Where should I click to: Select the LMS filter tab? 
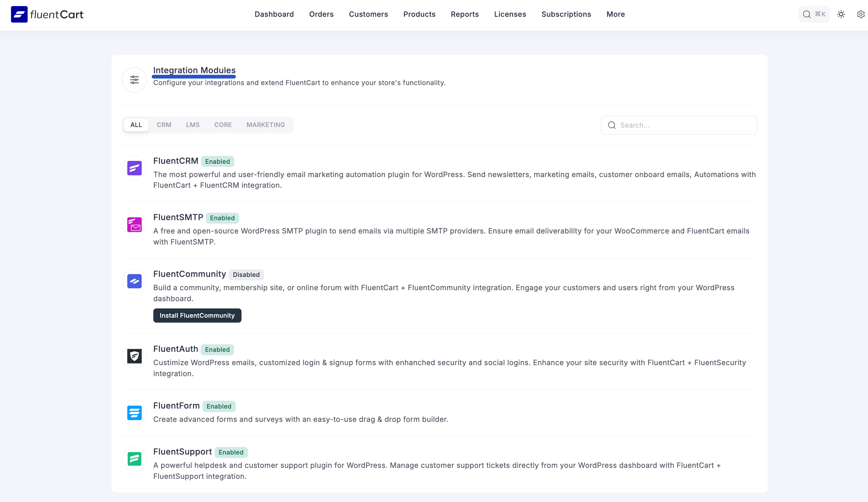(x=193, y=125)
